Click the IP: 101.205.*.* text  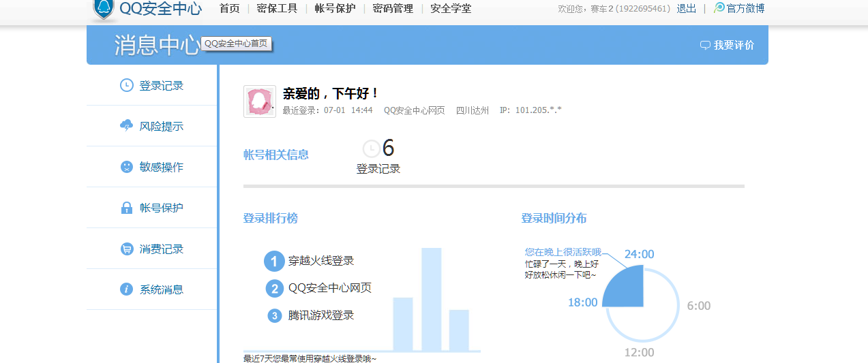coord(530,110)
